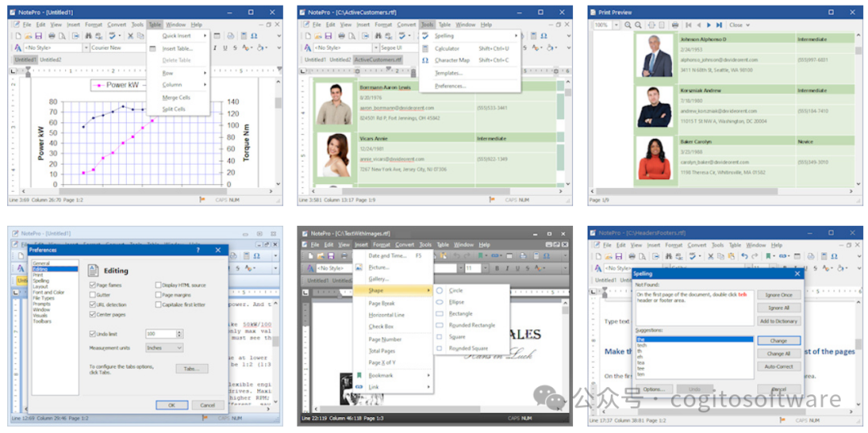Viewport: 868px width, 433px height.
Task: Enable the Display HTML source checkbox
Action: coord(158,284)
